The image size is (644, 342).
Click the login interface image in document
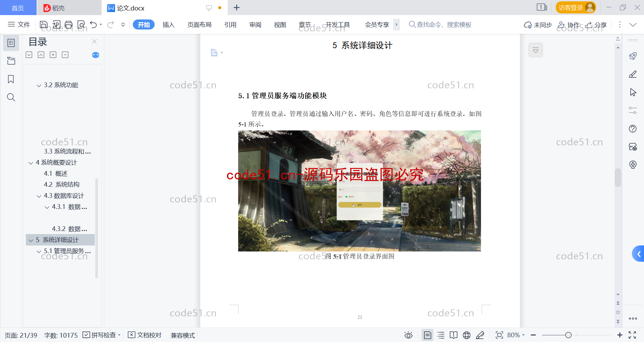(359, 191)
